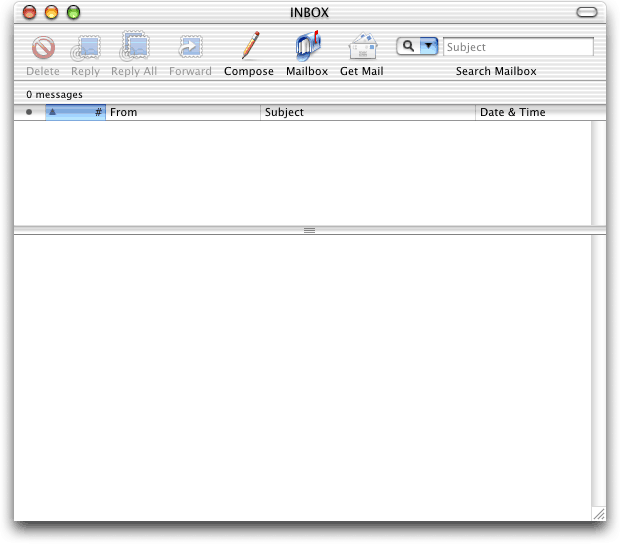Sort messages by the From column
Viewport: 620px width, 544px height.
[x=183, y=112]
